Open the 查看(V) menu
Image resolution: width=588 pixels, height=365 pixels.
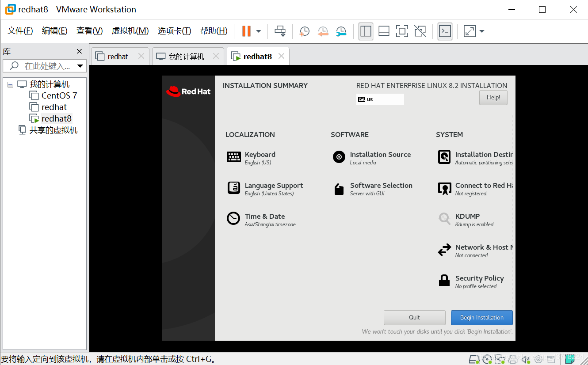point(89,30)
